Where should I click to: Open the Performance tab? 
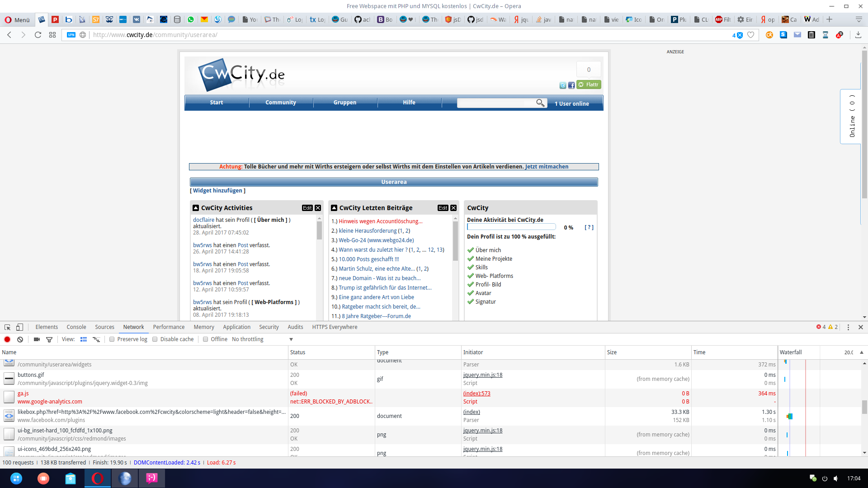[169, 327]
